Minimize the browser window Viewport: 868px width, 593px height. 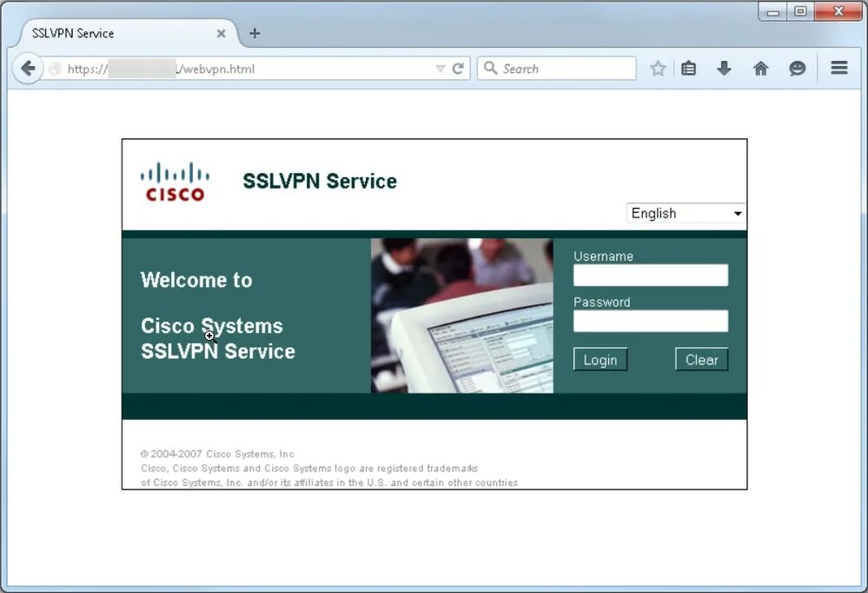tap(773, 11)
